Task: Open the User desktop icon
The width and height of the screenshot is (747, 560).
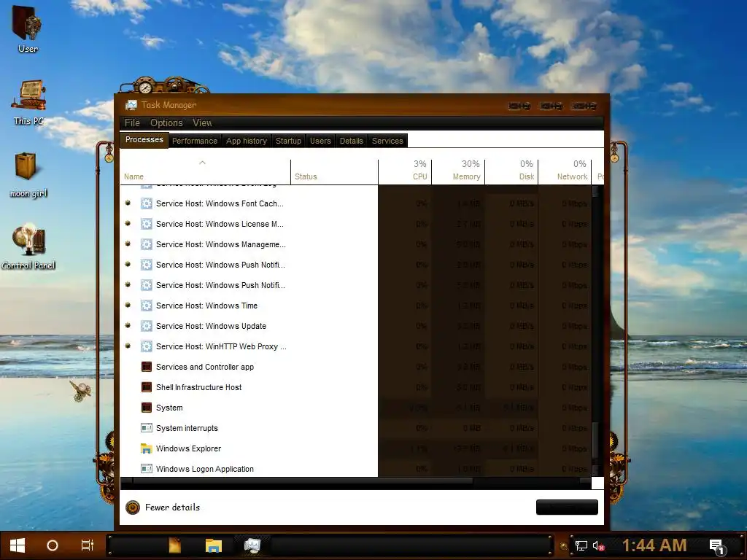Action: tap(27, 29)
